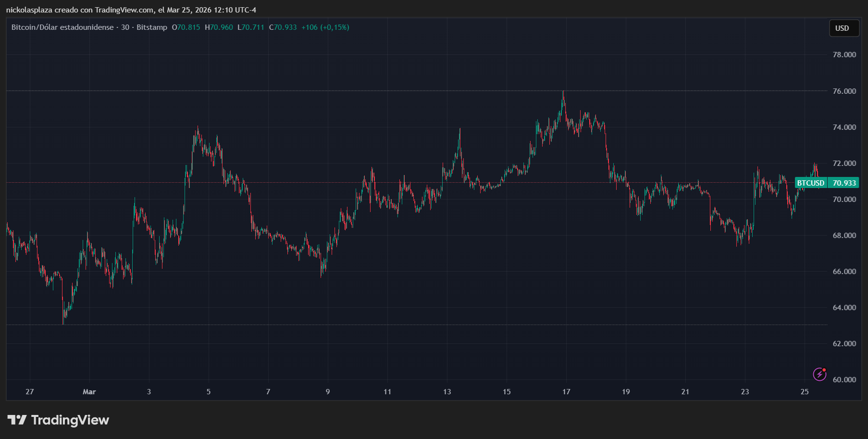Click the nickolasplaza creado con TradingView.com caption
868x439 pixels.
(131, 10)
